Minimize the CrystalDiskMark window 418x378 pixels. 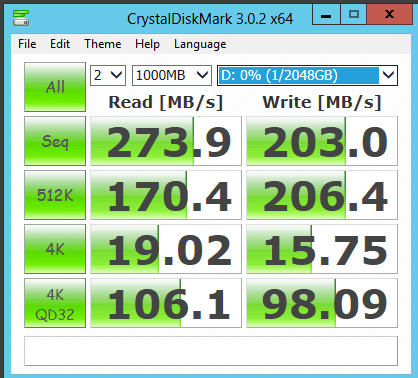coord(326,14)
